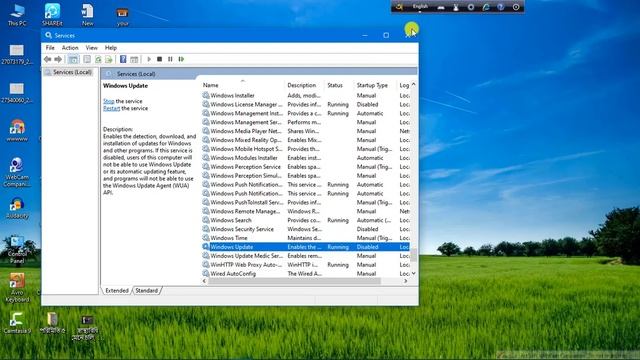
Task: Click the horizontal scrollbar thumb of services list
Action: pos(295,281)
